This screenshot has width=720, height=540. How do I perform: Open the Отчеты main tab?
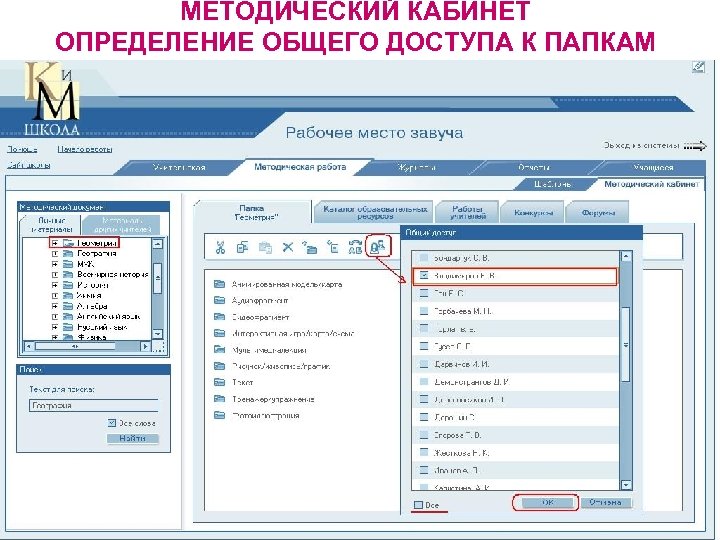click(x=534, y=168)
